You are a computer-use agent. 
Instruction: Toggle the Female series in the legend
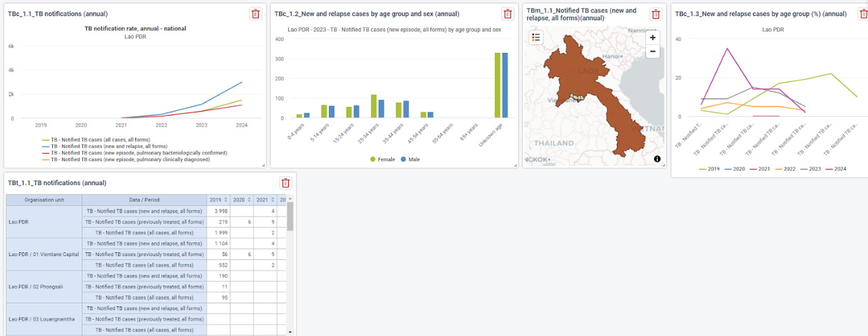coord(382,159)
